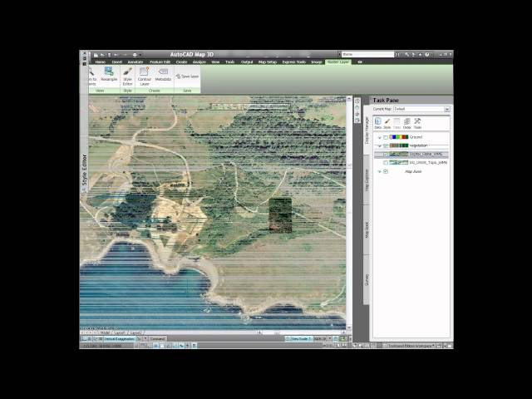532x399 pixels.
Task: Click the Print icon in quick access toolbar
Action: [135, 55]
